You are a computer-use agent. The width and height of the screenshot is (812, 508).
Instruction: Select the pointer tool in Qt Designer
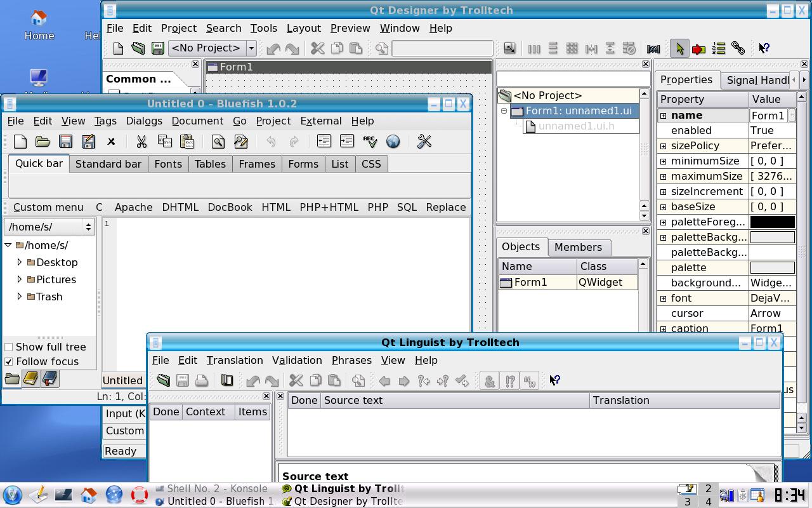tap(679, 48)
